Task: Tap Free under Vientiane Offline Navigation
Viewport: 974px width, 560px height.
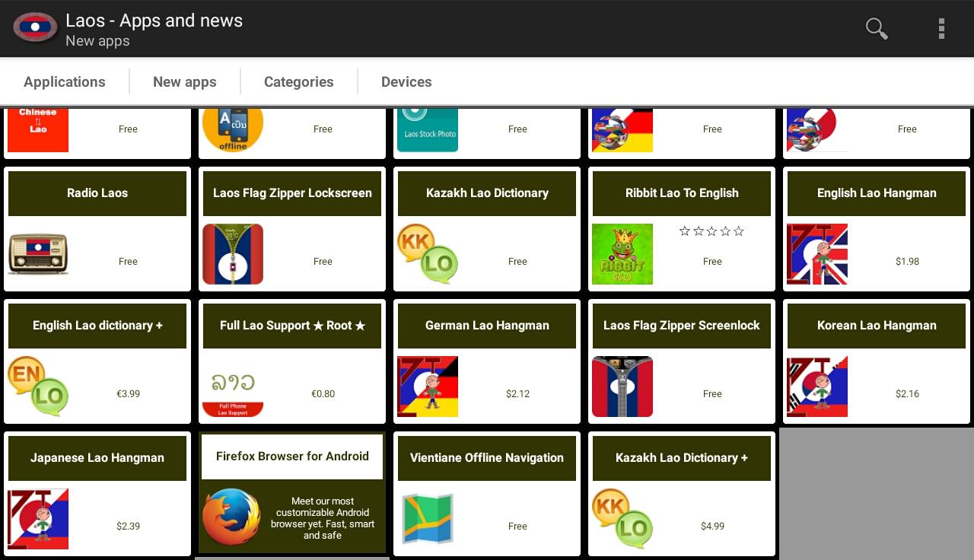Action: coord(517,527)
